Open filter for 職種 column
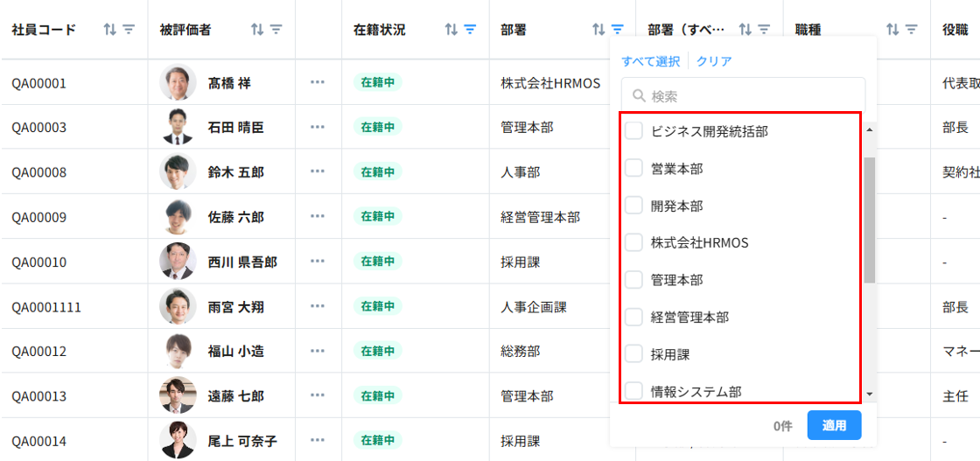This screenshot has width=980, height=461. (x=911, y=30)
